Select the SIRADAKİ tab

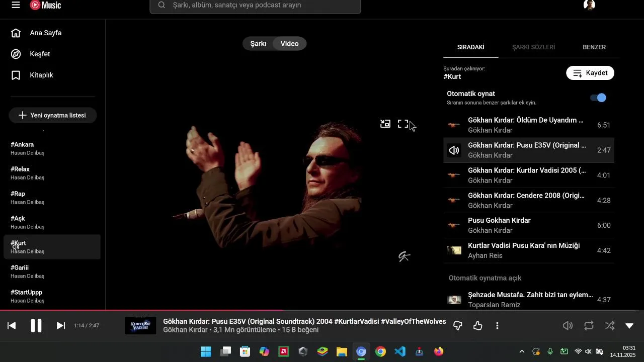[471, 47]
